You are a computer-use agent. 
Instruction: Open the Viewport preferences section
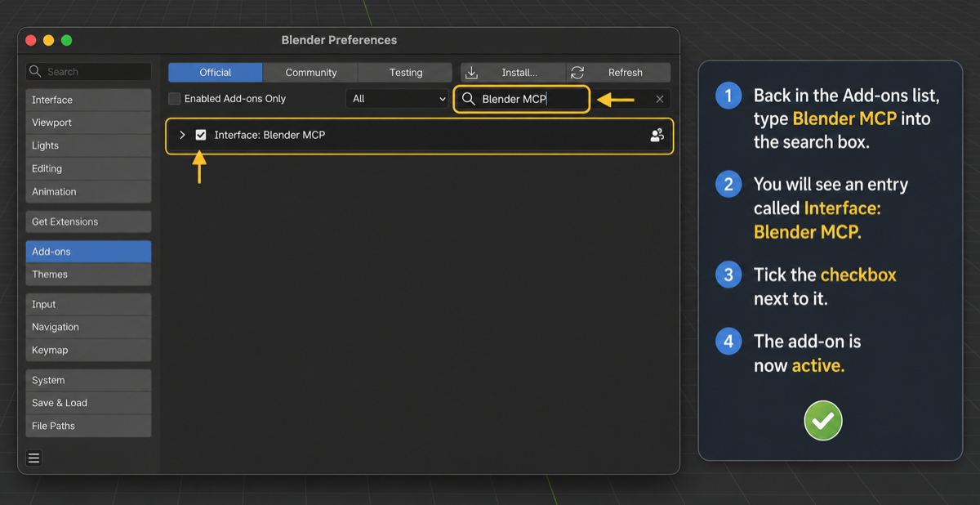coord(88,123)
